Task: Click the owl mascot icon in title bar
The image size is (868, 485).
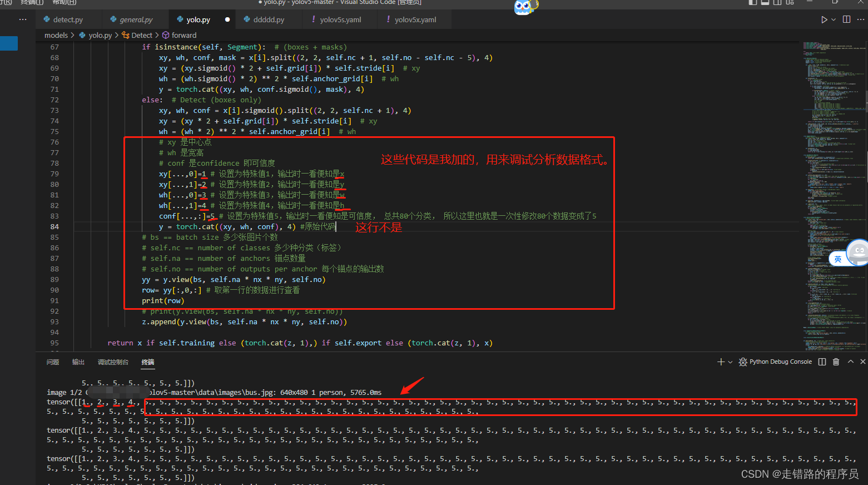Action: [524, 7]
